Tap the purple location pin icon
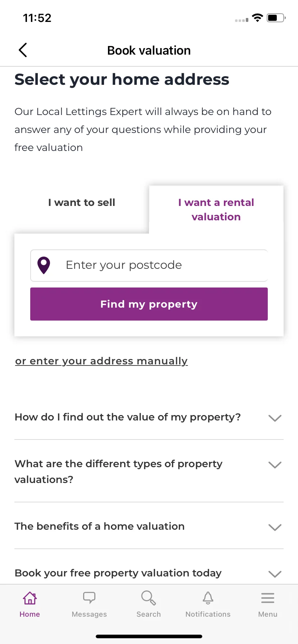The image size is (298, 644). 44,266
